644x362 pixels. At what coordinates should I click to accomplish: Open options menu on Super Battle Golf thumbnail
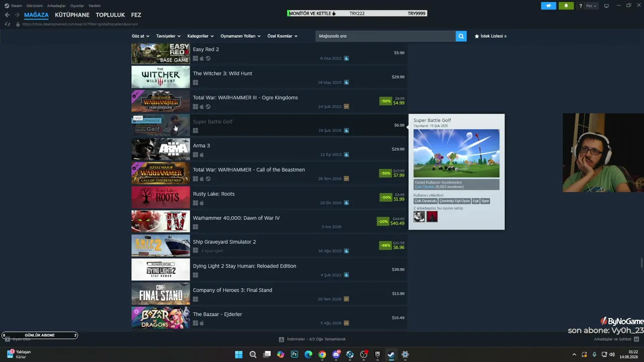[138, 118]
